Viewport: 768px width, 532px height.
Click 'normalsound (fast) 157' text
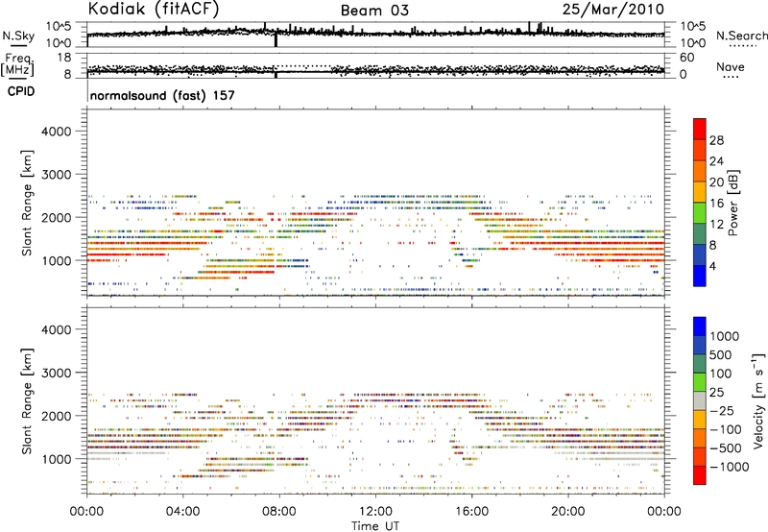point(162,95)
